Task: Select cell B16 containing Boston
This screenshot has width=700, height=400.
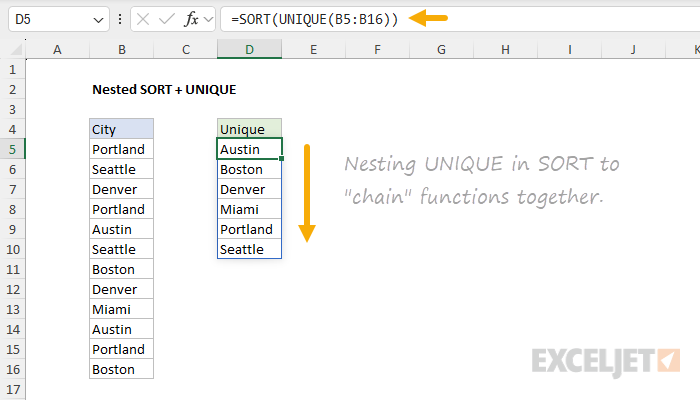Action: click(x=121, y=370)
